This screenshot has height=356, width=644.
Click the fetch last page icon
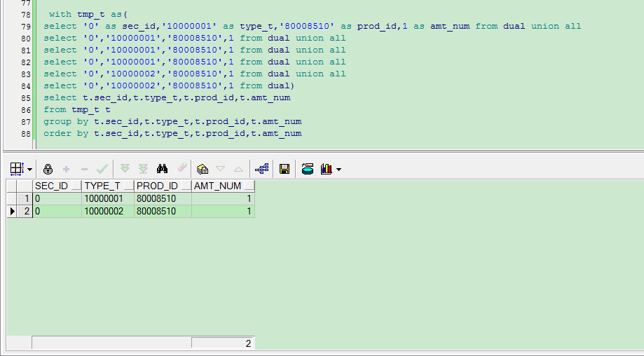[x=143, y=169]
